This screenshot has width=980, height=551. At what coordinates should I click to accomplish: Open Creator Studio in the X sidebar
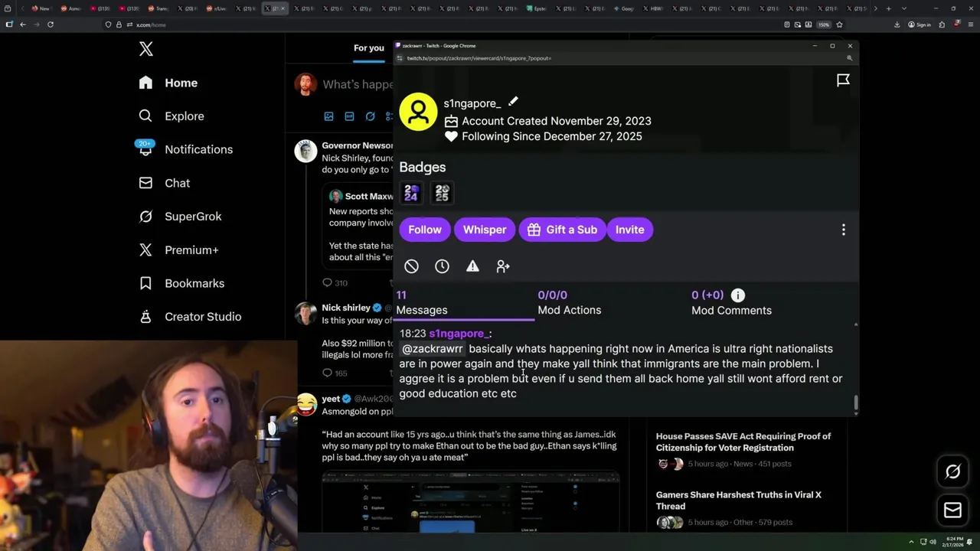tap(190, 317)
